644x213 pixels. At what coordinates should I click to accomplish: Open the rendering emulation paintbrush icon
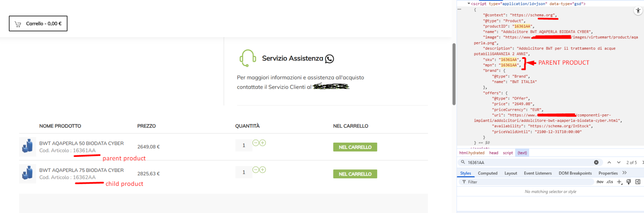[x=629, y=182]
